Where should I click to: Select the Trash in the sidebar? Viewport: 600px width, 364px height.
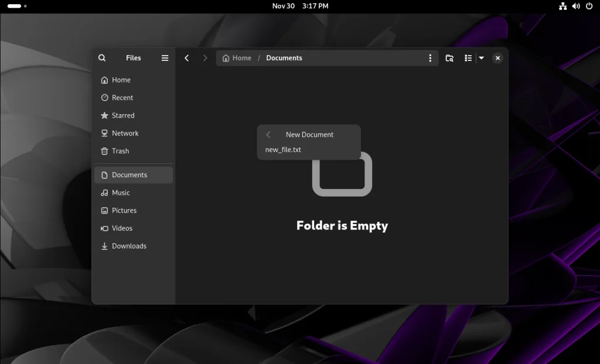[x=120, y=151]
